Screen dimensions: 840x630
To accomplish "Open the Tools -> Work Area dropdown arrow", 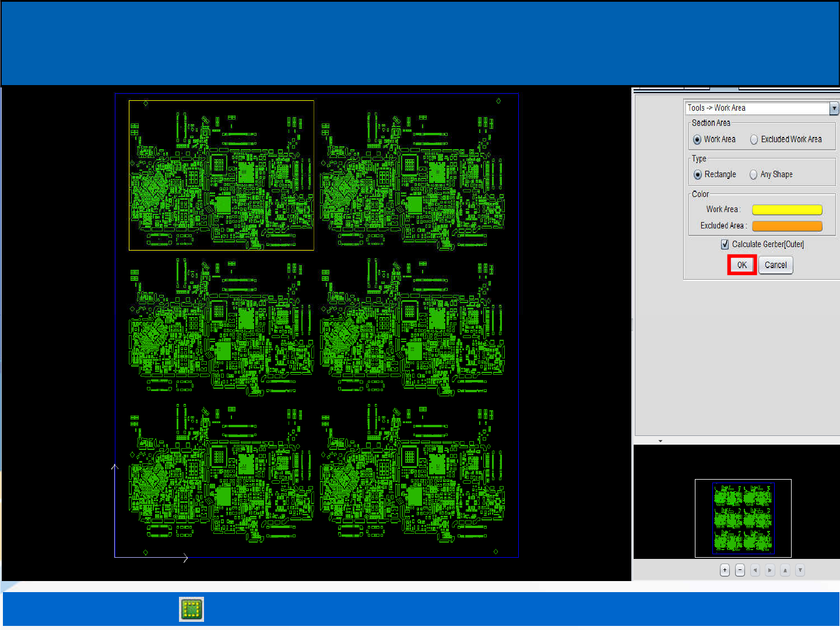I will [x=834, y=108].
